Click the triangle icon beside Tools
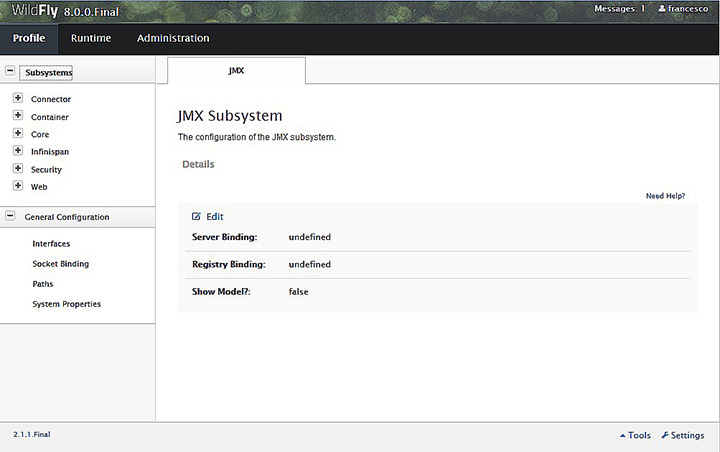The width and height of the screenshot is (720, 452). coord(623,435)
